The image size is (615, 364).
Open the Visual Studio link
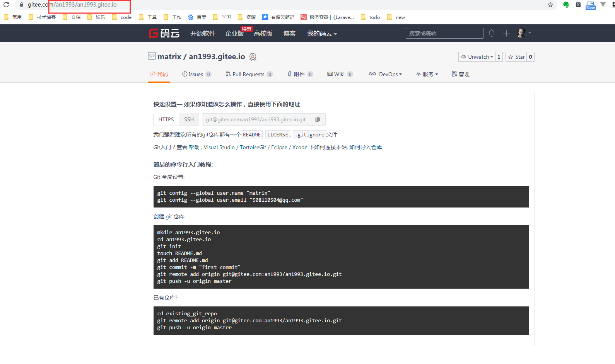219,147
